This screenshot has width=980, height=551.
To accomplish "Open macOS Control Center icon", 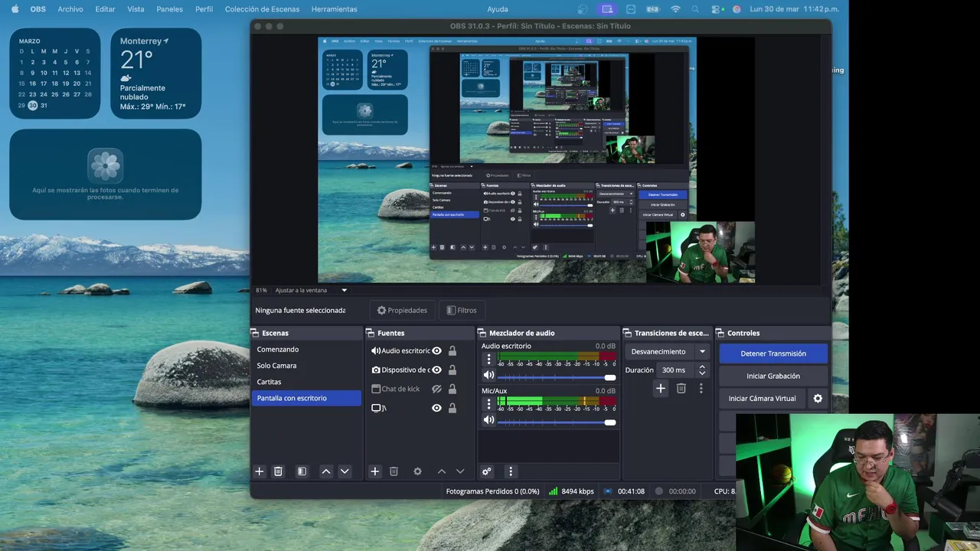I will click(x=716, y=9).
